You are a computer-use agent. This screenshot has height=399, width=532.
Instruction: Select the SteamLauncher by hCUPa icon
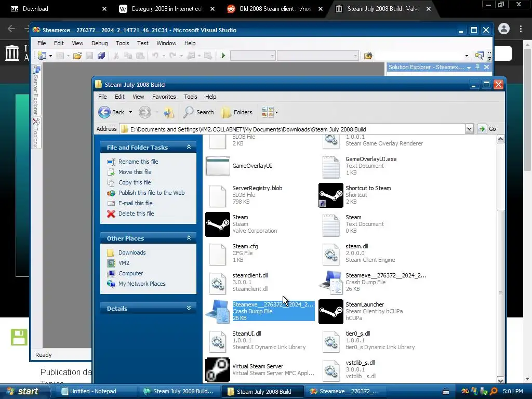(x=331, y=312)
